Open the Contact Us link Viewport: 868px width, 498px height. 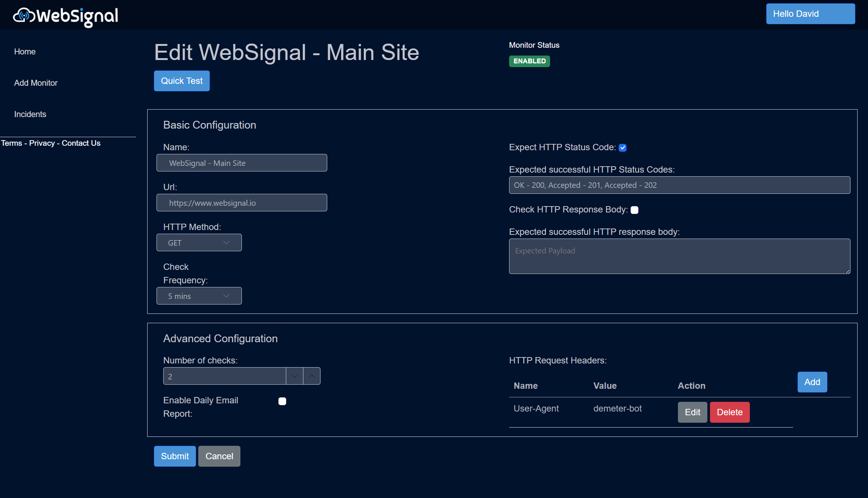click(x=81, y=143)
